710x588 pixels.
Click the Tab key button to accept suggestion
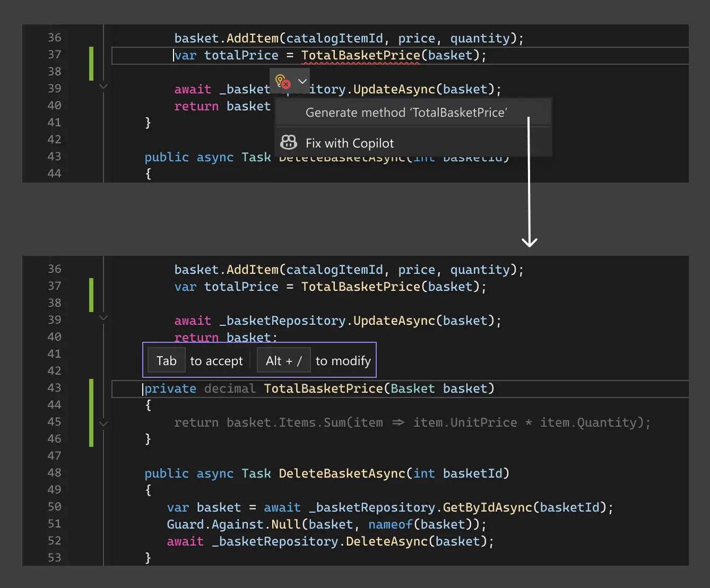point(166,360)
